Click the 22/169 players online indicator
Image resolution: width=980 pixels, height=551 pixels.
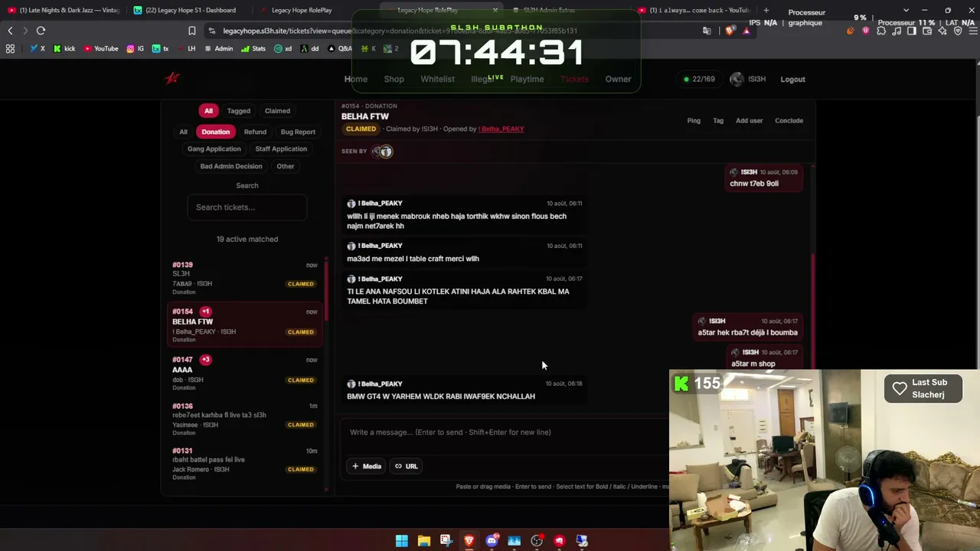[x=699, y=79]
